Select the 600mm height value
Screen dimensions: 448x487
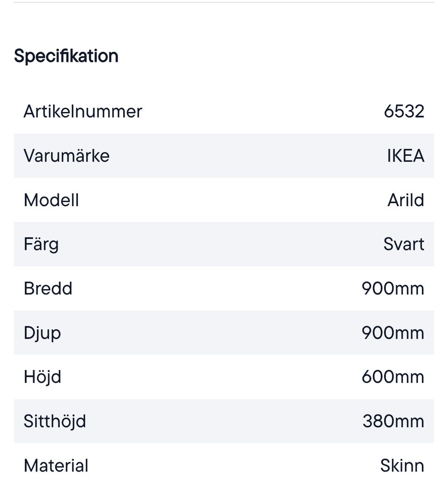click(392, 377)
